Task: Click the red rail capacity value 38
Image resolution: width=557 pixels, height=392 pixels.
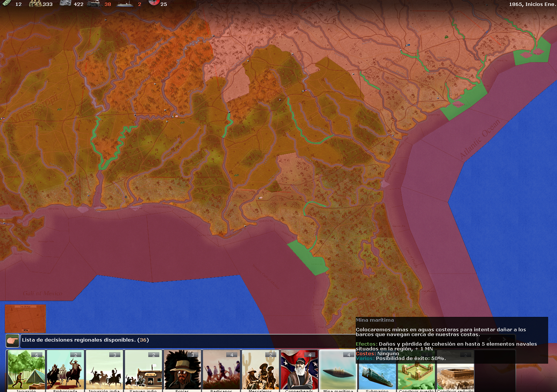Action: (x=107, y=4)
